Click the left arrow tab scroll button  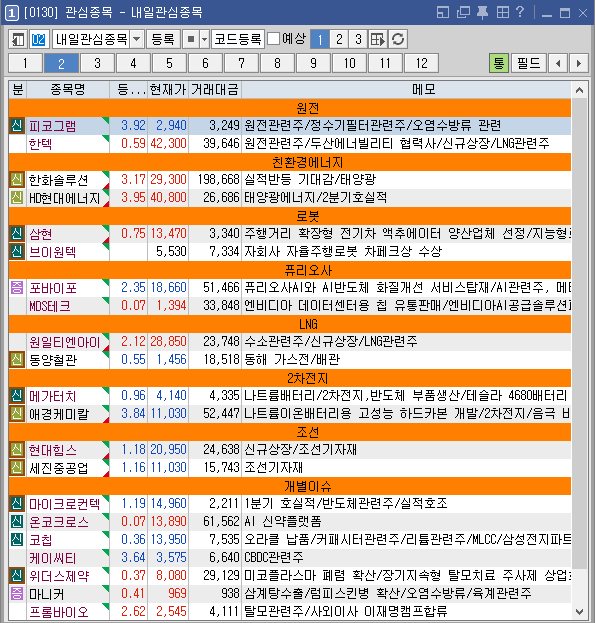coord(558,63)
